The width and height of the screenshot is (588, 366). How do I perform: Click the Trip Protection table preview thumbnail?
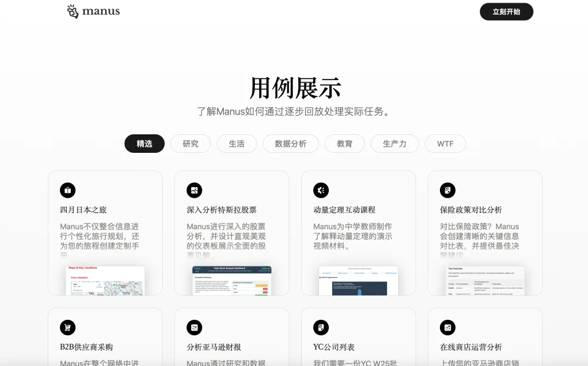pos(485,281)
